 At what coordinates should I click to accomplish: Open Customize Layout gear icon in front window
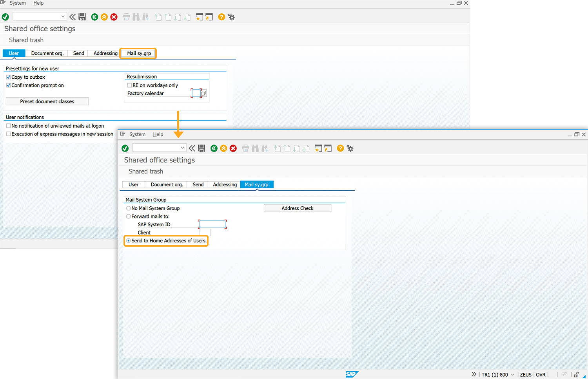coord(350,148)
